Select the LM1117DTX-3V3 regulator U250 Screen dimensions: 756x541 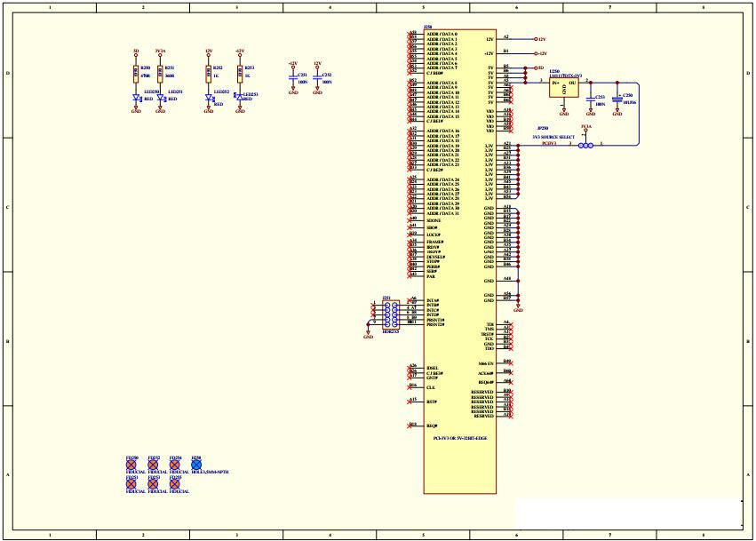point(564,88)
